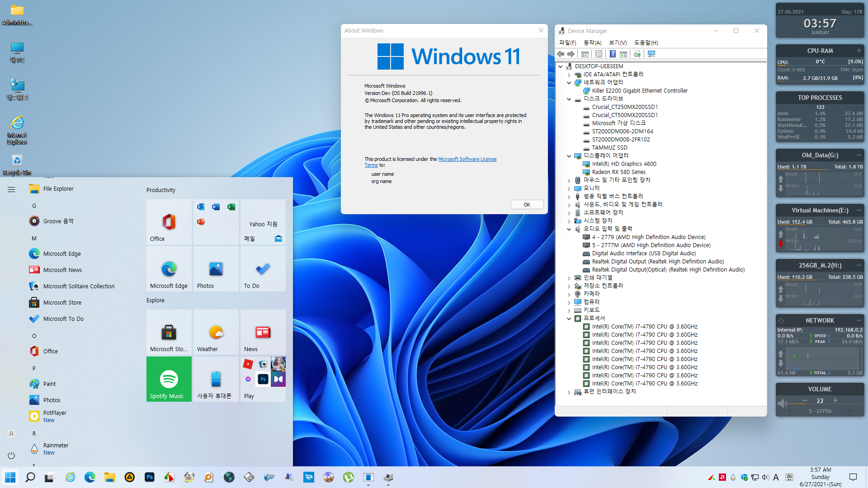Click the Start button on taskbar

pyautogui.click(x=10, y=477)
